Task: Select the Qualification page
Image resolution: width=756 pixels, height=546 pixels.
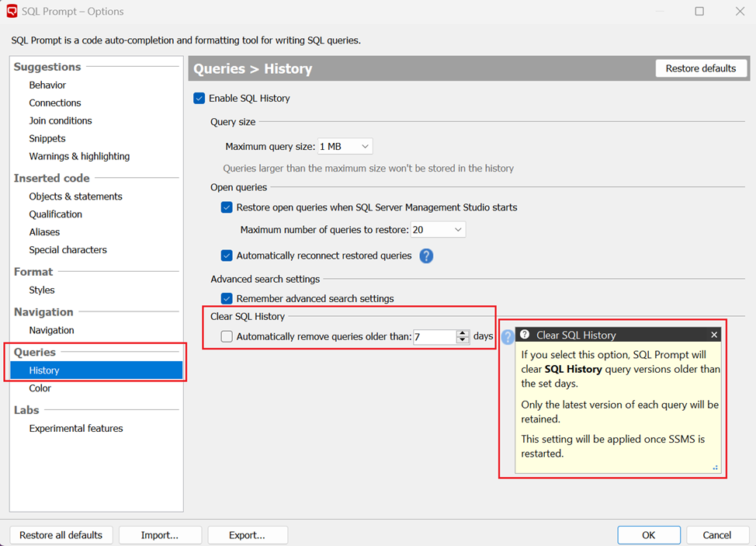Action: pos(55,214)
